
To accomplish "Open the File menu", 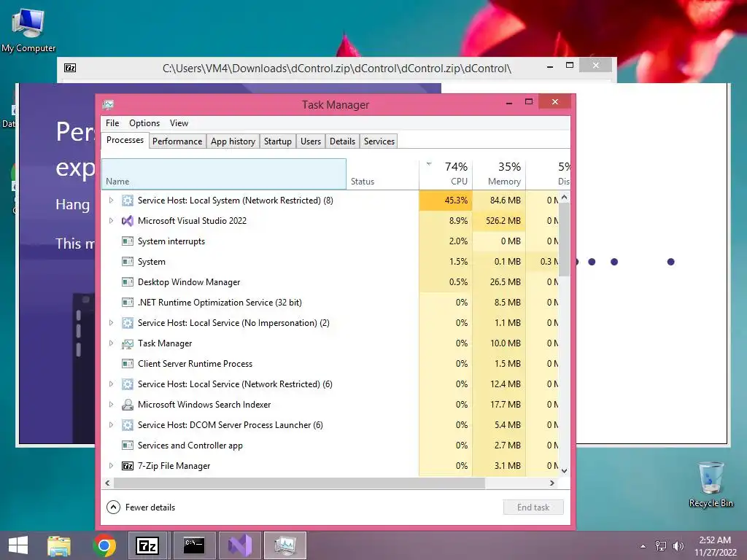I will click(112, 123).
